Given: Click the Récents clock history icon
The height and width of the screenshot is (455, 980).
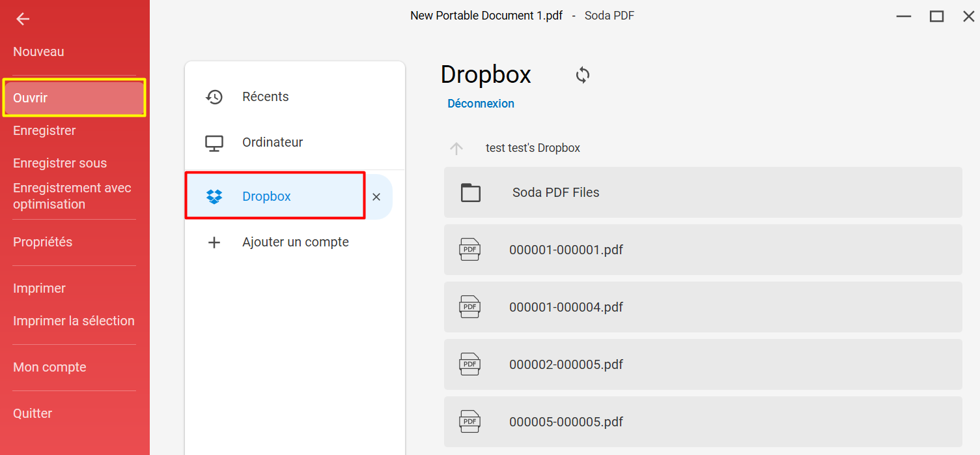Looking at the screenshot, I should [x=214, y=97].
